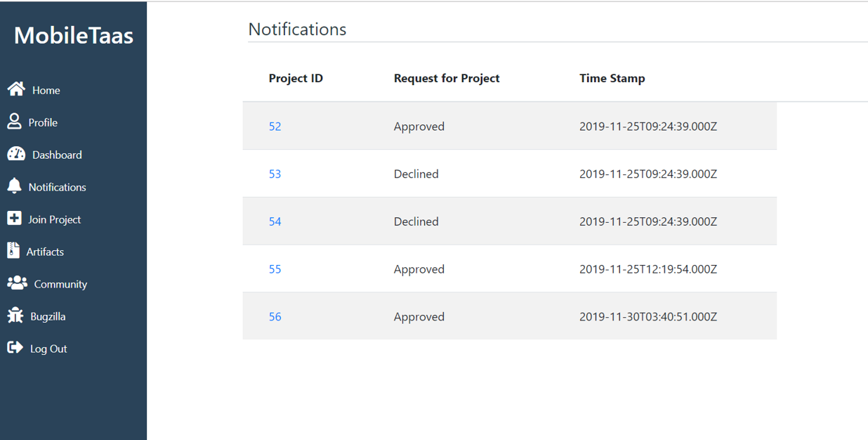
Task: Click the Home house icon
Action: tap(16, 89)
